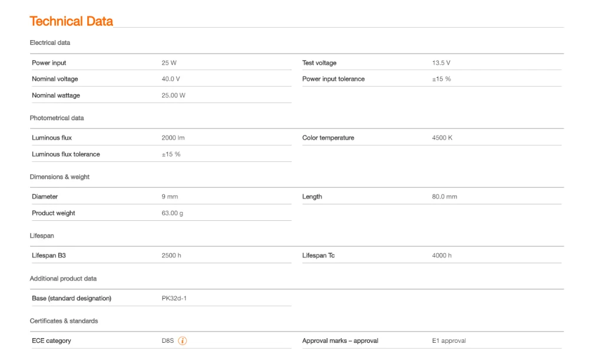Select the Test voltage value 13.5 V
589x364 pixels.
441,63
